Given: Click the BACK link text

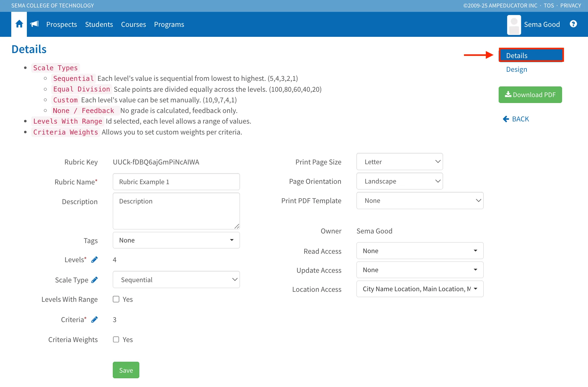Looking at the screenshot, I should (521, 119).
